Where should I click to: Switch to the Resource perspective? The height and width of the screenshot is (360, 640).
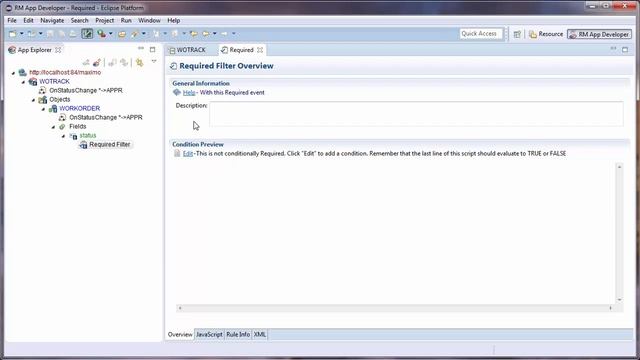point(546,34)
